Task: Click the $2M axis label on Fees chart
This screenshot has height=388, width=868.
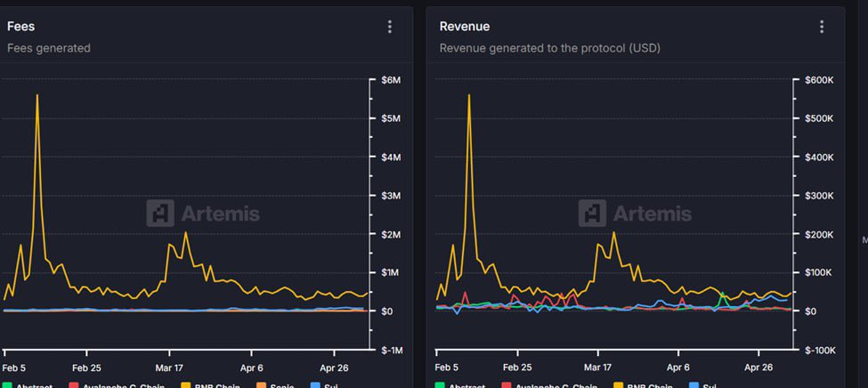Action: coord(391,235)
